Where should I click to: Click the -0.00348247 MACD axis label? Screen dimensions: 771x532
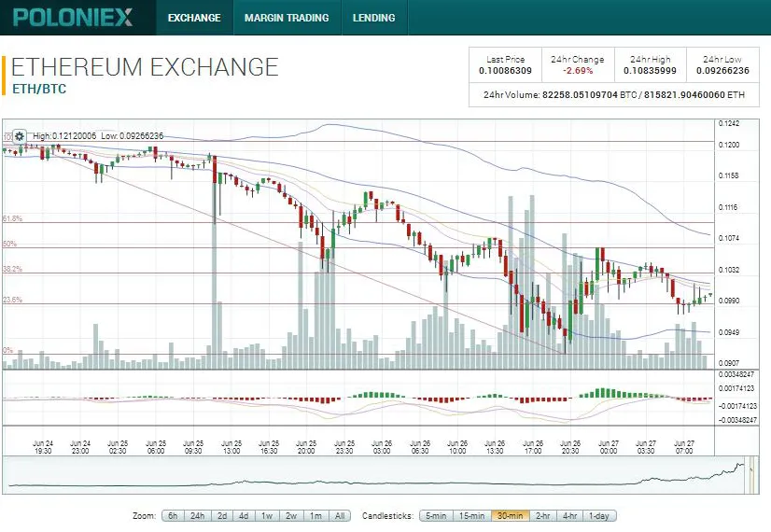point(737,420)
